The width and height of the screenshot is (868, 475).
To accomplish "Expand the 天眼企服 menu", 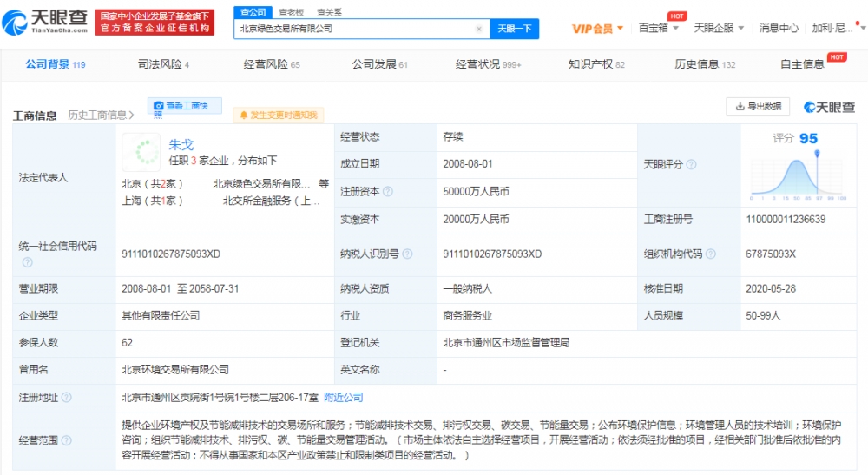I will tap(719, 28).
